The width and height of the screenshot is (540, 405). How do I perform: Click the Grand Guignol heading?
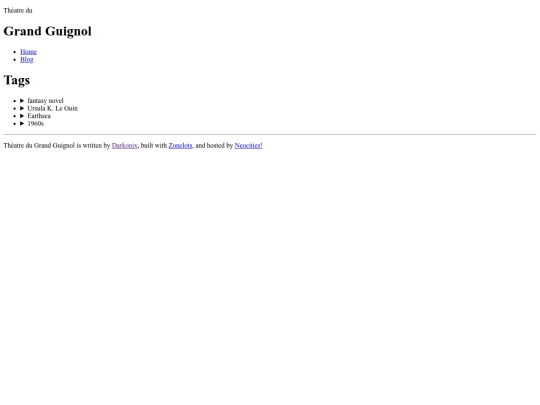pyautogui.click(x=48, y=31)
